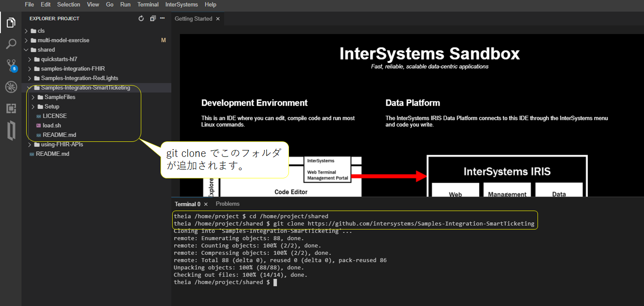
Task: Expand the SampleFiles folder
Action: [60, 97]
